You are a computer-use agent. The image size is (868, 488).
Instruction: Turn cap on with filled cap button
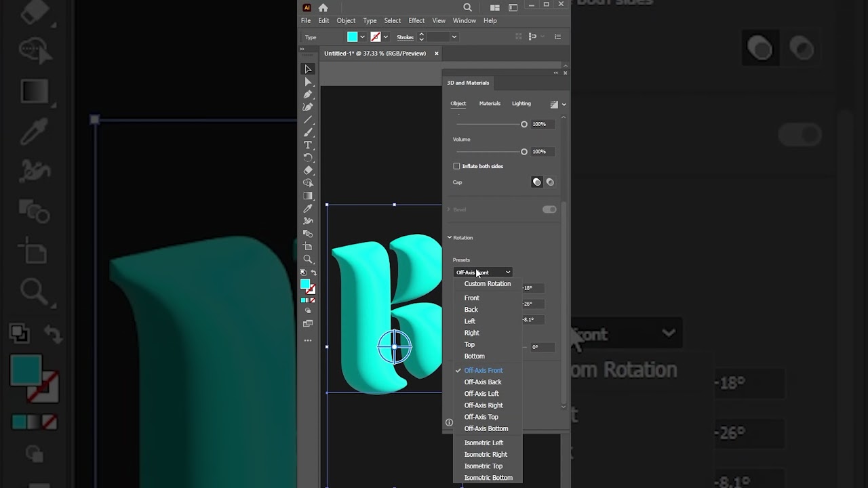(x=537, y=182)
